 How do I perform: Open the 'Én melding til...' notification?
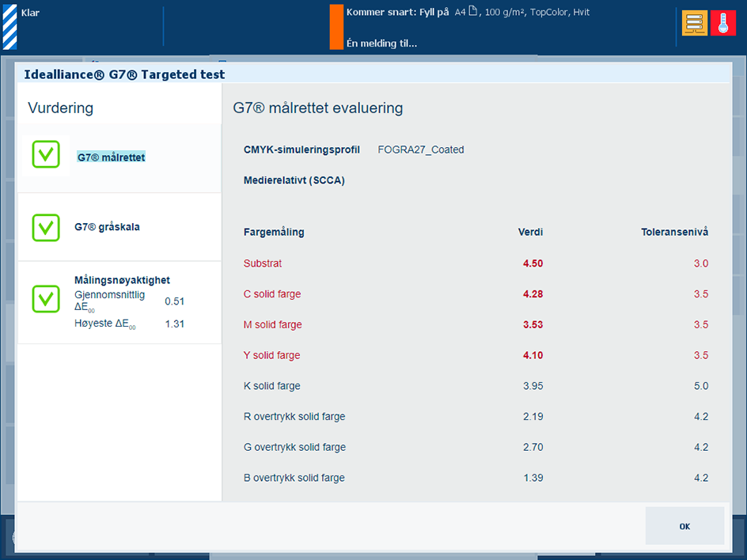coord(381,44)
